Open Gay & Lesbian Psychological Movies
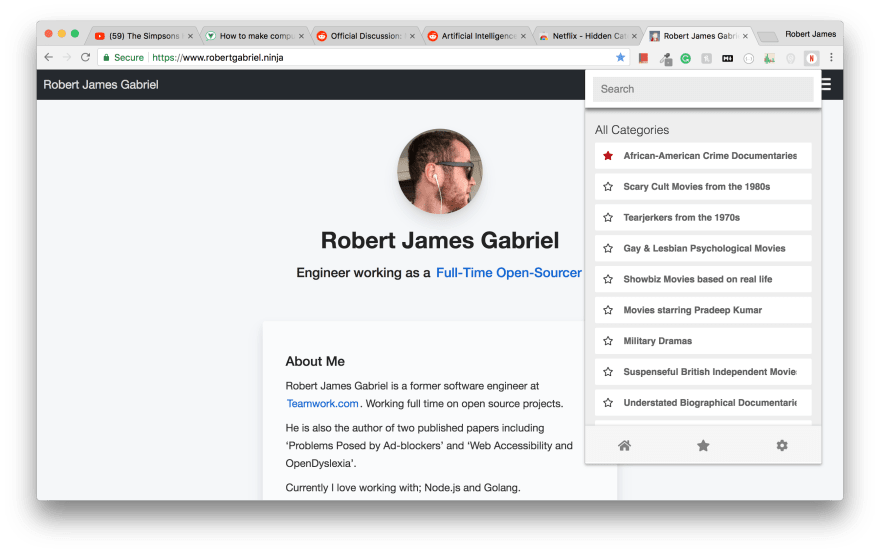880x553 pixels. (x=704, y=249)
